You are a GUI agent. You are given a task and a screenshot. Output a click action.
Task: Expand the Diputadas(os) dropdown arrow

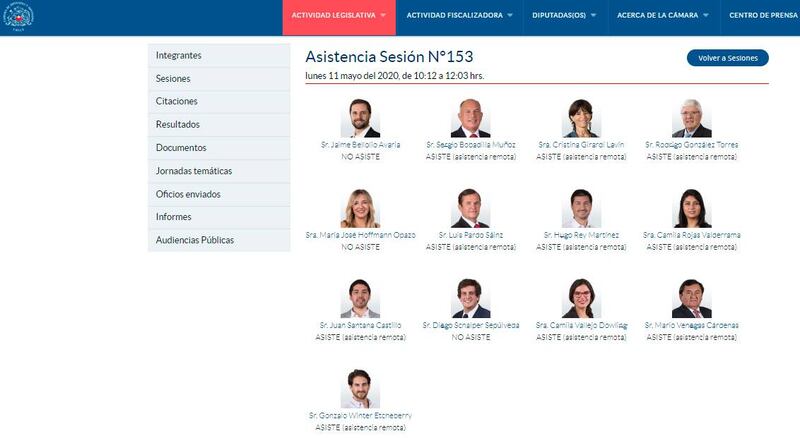[593, 15]
